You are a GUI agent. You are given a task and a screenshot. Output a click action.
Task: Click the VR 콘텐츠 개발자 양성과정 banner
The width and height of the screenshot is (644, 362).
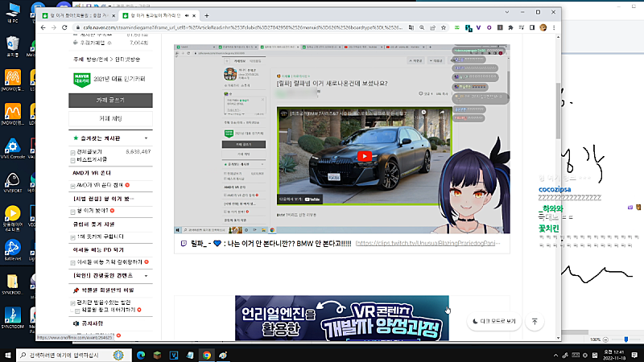tap(342, 317)
